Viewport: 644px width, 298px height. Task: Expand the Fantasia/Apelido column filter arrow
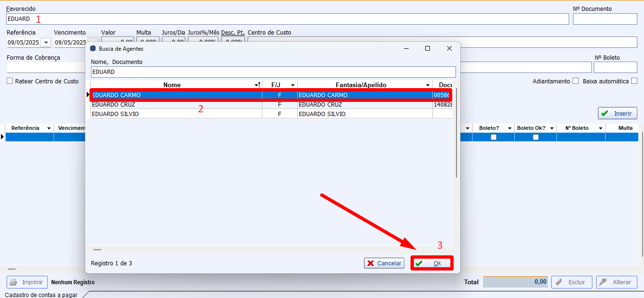[428, 85]
